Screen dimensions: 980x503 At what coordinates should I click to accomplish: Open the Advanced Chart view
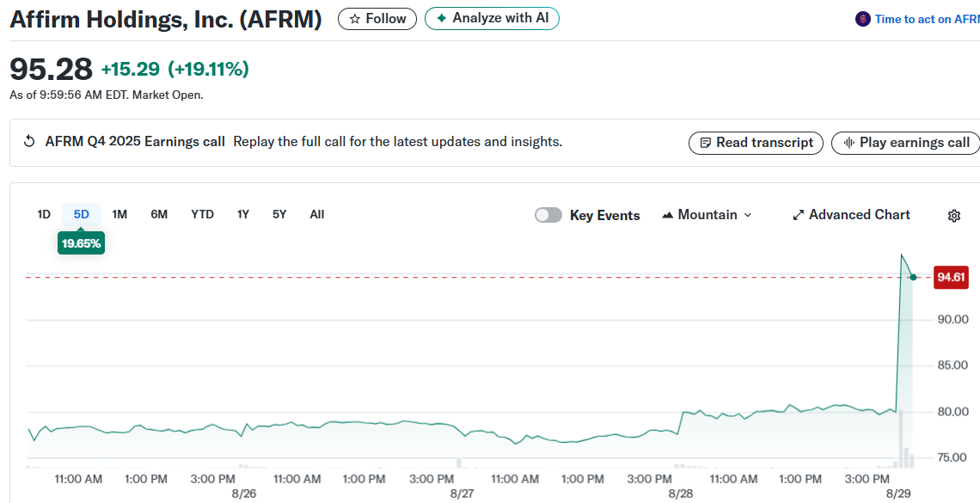[x=851, y=215]
